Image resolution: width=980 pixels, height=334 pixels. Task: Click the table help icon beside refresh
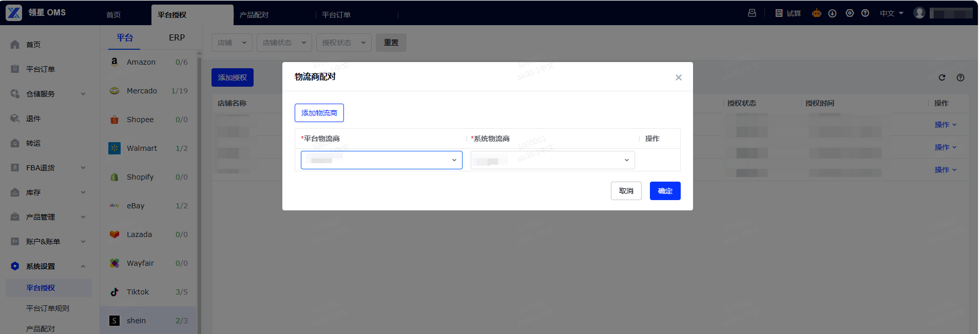coord(960,77)
